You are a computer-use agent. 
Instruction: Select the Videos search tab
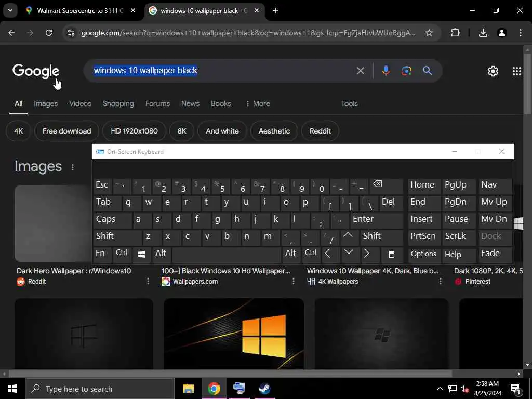tap(81, 103)
